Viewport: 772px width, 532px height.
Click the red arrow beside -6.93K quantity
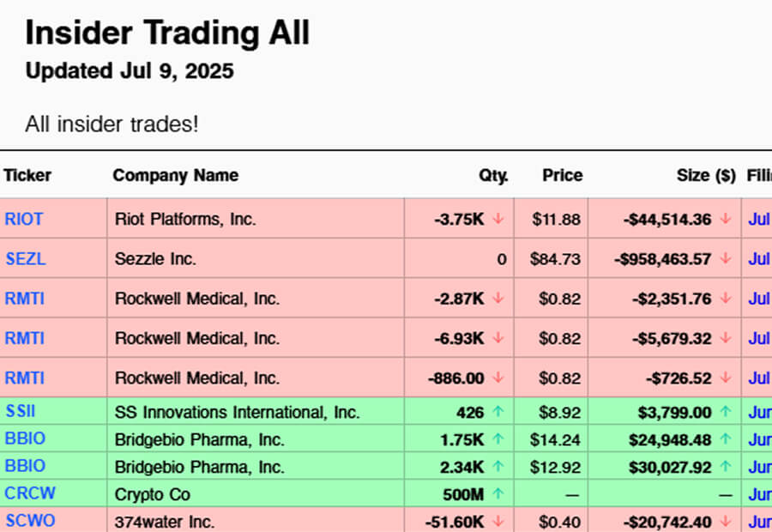tap(498, 338)
